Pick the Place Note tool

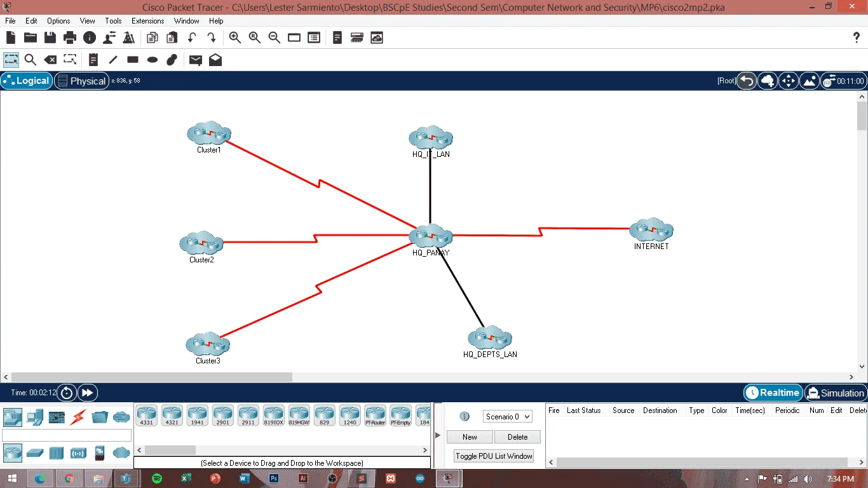[x=93, y=60]
